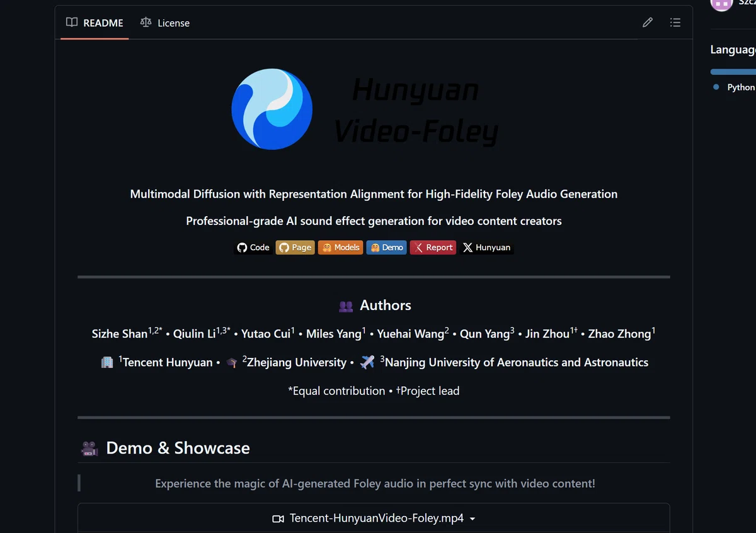The height and width of the screenshot is (533, 756).
Task: Click the video camera icon beside Tencent-HunyuanVideo-Foley.mp4
Action: point(278,519)
